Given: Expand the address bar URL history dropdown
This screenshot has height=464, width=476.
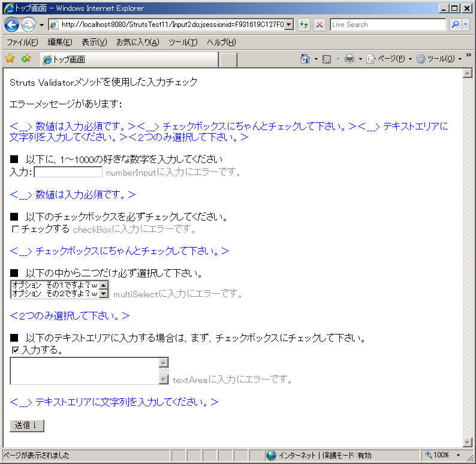Looking at the screenshot, I should click(289, 25).
